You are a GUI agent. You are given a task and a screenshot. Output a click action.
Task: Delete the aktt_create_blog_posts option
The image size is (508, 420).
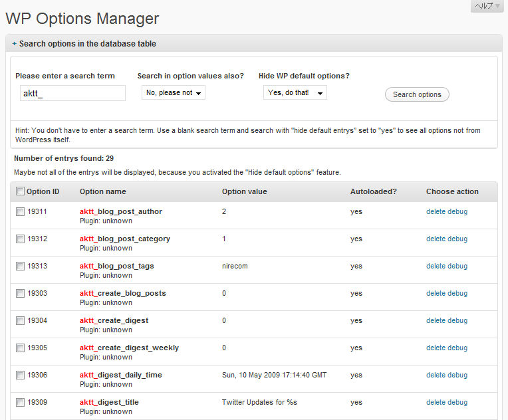(x=436, y=293)
